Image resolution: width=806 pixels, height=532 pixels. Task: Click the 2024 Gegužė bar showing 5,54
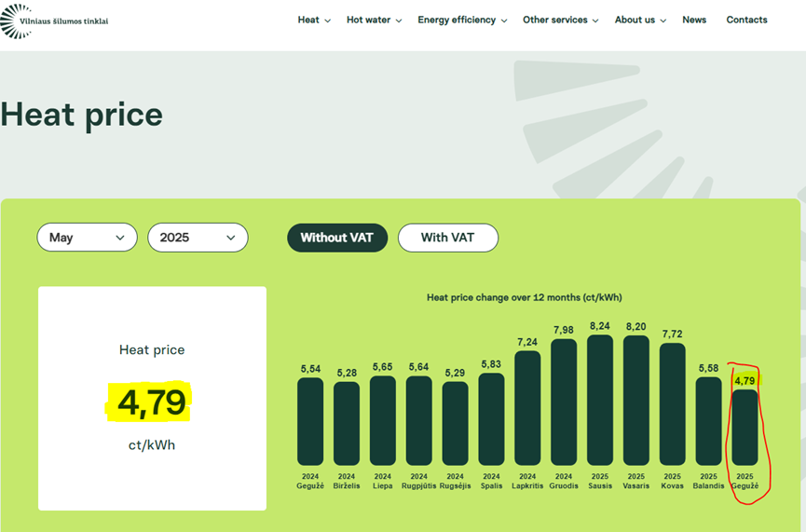click(310, 421)
